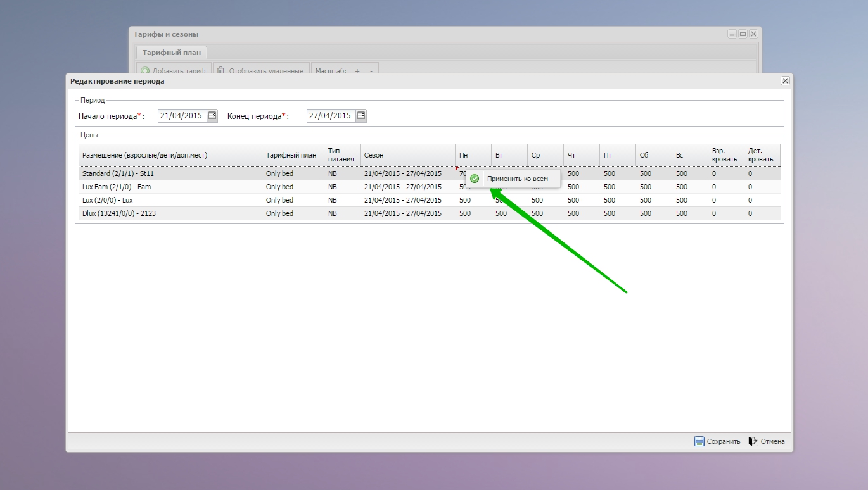Image resolution: width=868 pixels, height=490 pixels.
Task: Click the Сохранить button
Action: coord(717,441)
